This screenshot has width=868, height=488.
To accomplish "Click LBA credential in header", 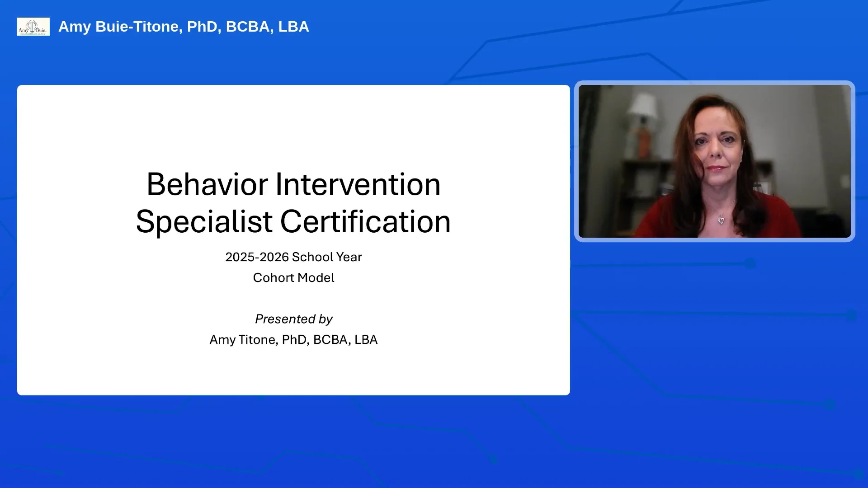I will [x=293, y=27].
